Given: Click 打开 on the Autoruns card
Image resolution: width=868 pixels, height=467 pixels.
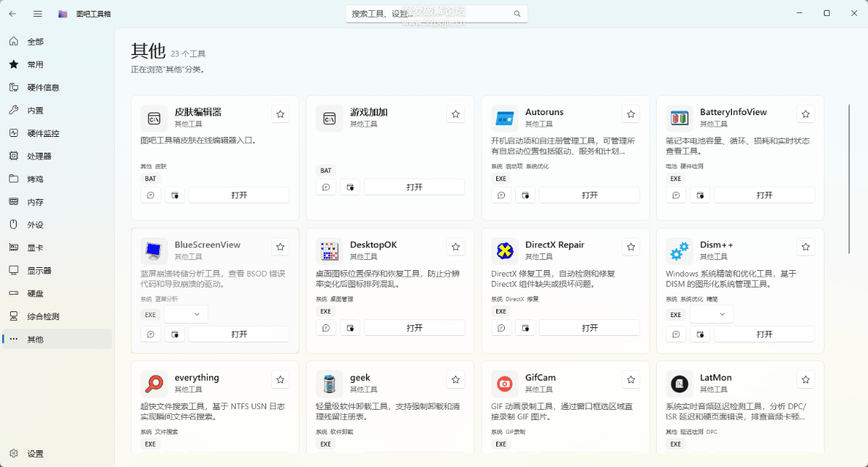Looking at the screenshot, I should point(590,195).
